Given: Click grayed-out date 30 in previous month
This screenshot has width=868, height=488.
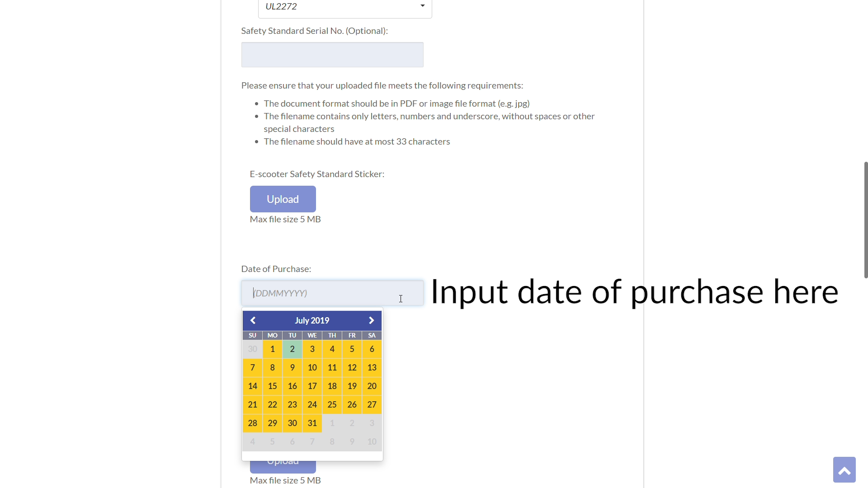Looking at the screenshot, I should [x=252, y=348].
